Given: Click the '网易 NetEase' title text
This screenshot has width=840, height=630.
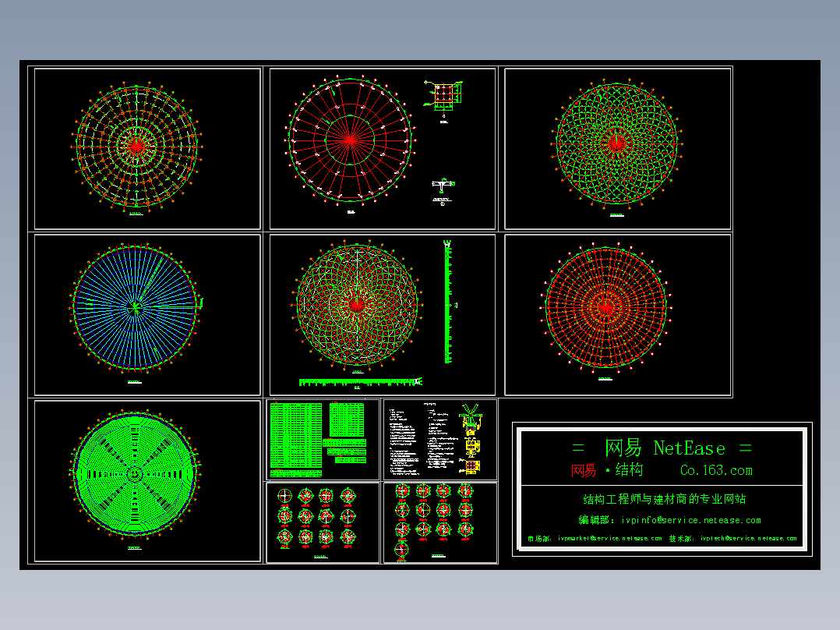Looking at the screenshot, I should (664, 448).
